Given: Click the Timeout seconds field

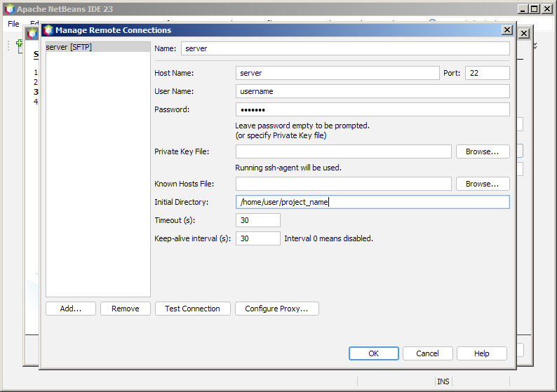Looking at the screenshot, I should [257, 220].
